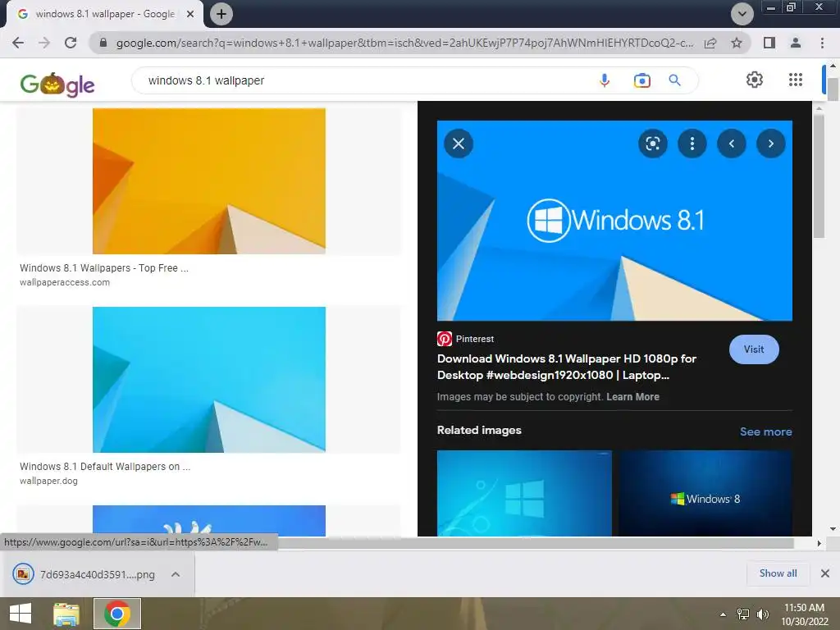The width and height of the screenshot is (840, 630).
Task: Show previous image in preview
Action: coord(731,144)
